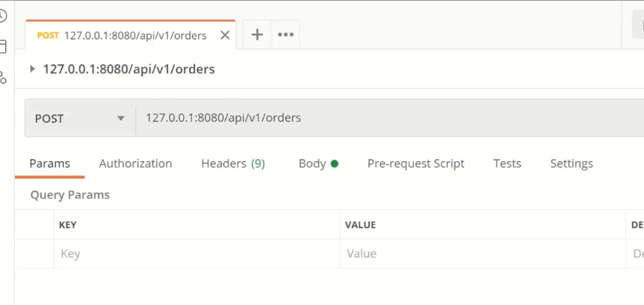Screen dimensions: 644x305
Task: Close the POST orders request tab
Action: (x=225, y=36)
